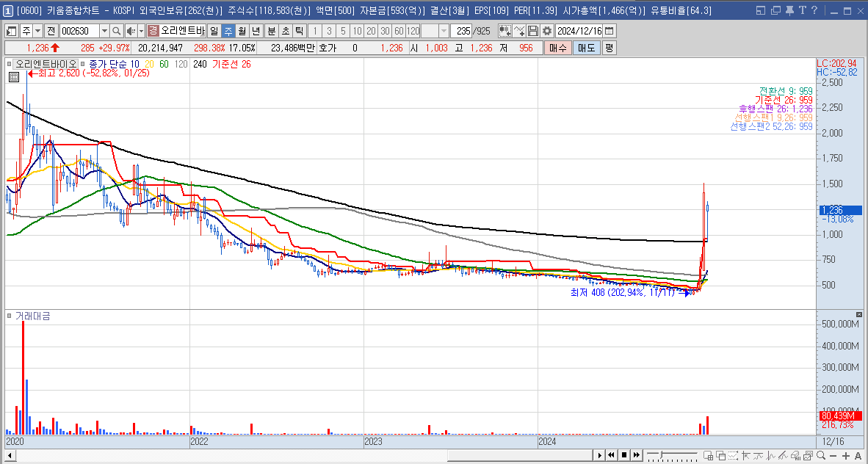The height and width of the screenshot is (464, 868).
Task: Click the rewind double-arrow replay button
Action: [611, 455]
